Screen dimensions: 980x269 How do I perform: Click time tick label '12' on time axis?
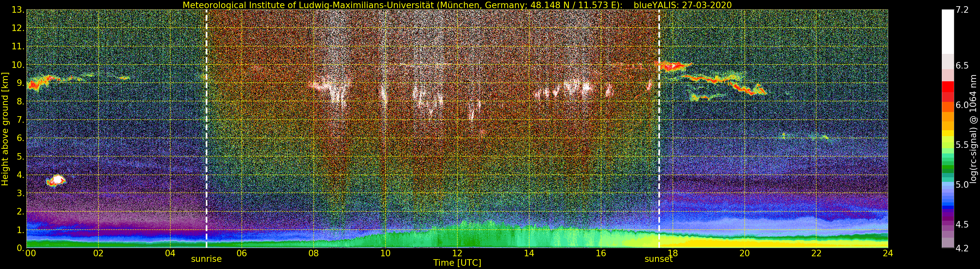(x=457, y=253)
